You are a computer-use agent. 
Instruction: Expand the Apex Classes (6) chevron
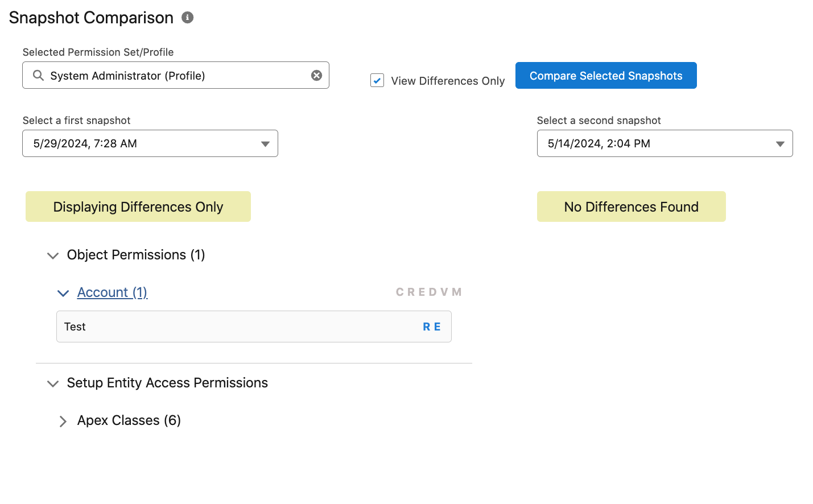(x=63, y=421)
